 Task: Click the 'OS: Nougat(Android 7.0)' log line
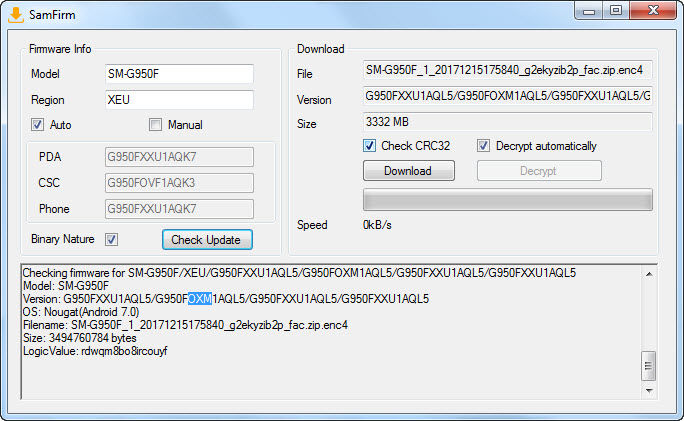tap(81, 312)
